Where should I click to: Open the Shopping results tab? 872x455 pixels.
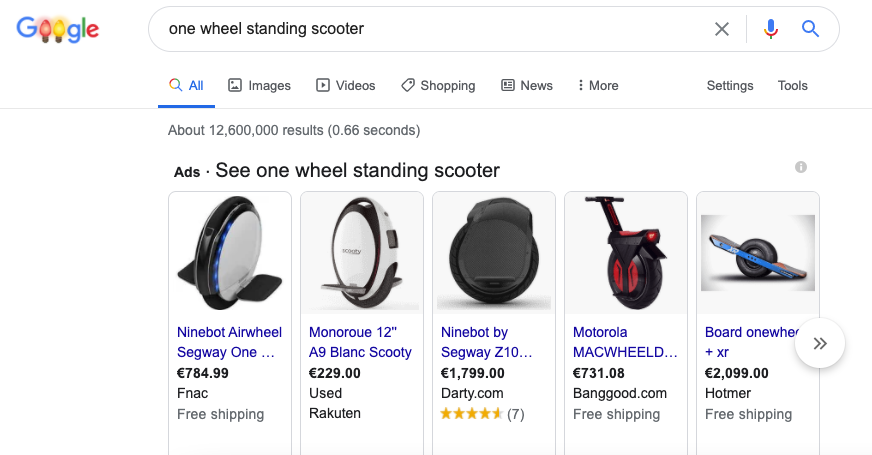pos(438,86)
